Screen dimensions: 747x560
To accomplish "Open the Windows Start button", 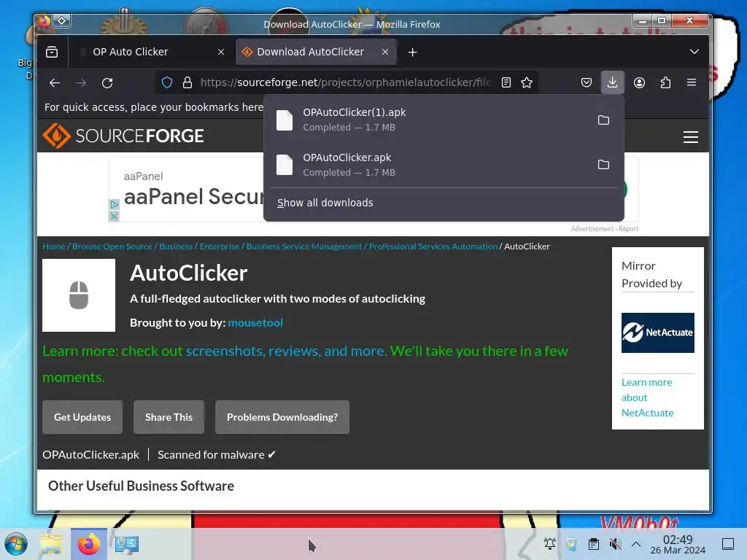I will pyautogui.click(x=16, y=544).
